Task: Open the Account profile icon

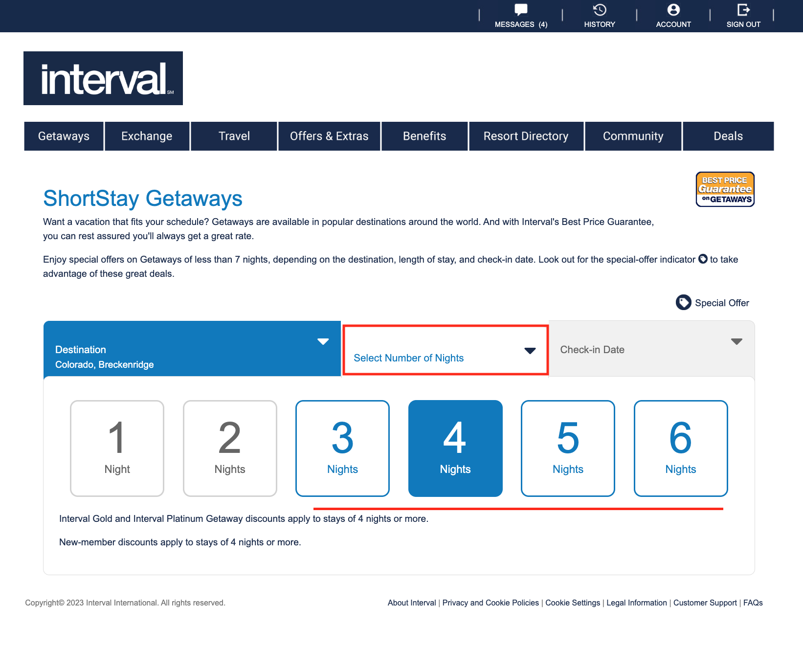Action: 673,10
